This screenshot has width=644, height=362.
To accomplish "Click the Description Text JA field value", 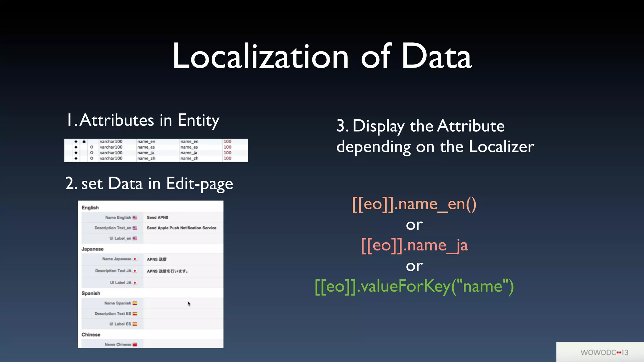I will pyautogui.click(x=183, y=271).
